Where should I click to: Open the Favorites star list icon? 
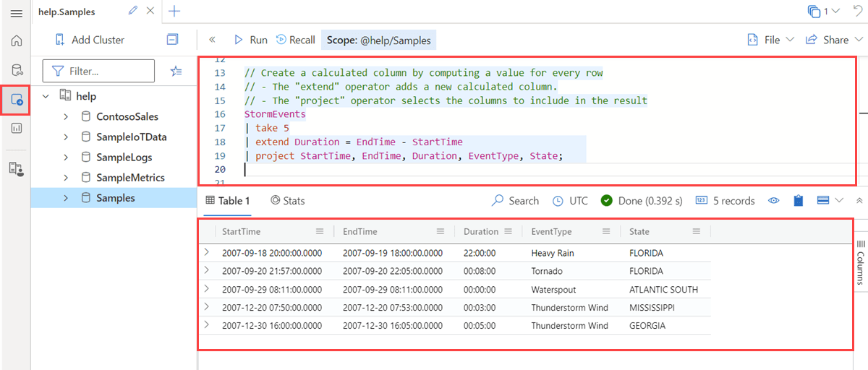(176, 71)
